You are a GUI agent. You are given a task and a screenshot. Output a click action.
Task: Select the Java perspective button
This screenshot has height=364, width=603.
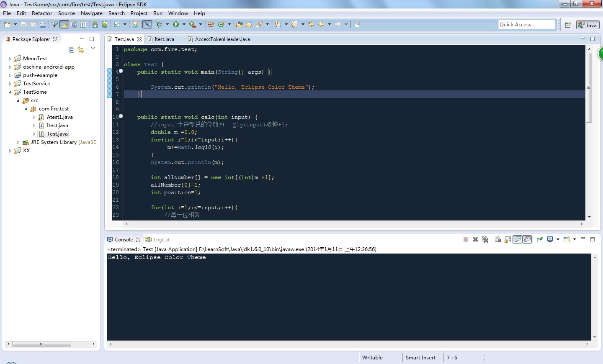588,25
